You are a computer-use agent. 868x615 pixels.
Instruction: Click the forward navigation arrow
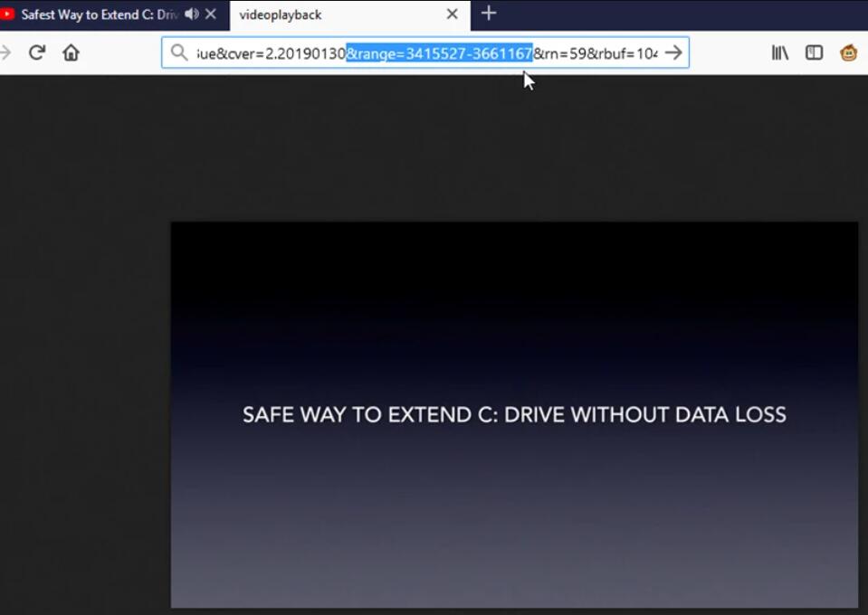[5, 52]
